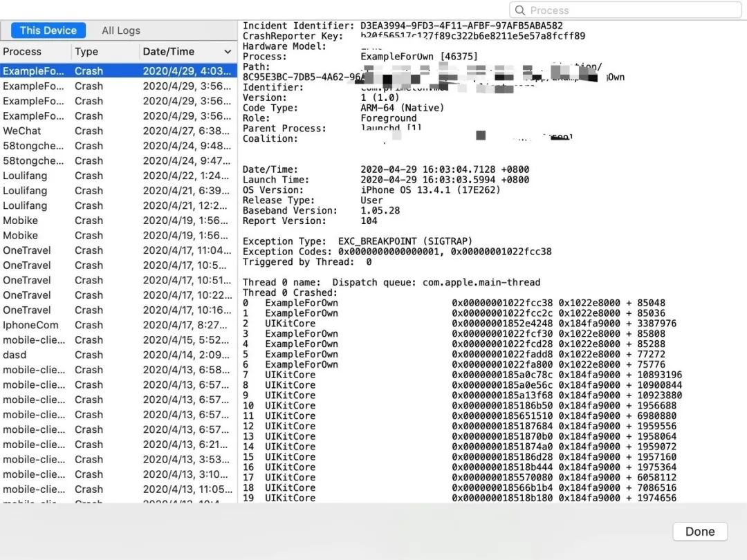Open the 58tongche... crash at 2020/4/24, 9:48
The width and height of the screenshot is (747, 560).
tap(119, 146)
